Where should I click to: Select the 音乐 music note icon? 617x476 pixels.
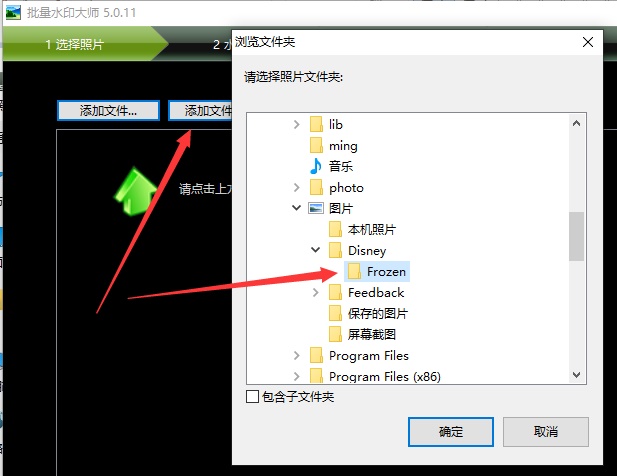[x=316, y=166]
